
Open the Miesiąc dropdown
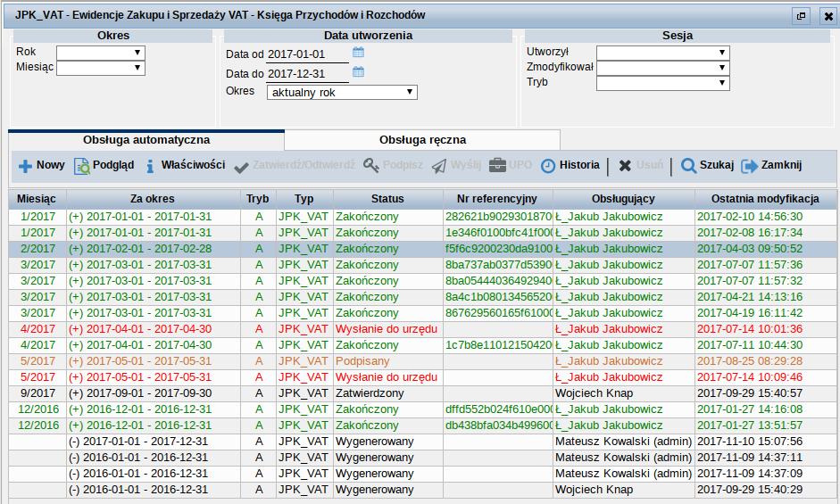coord(101,68)
